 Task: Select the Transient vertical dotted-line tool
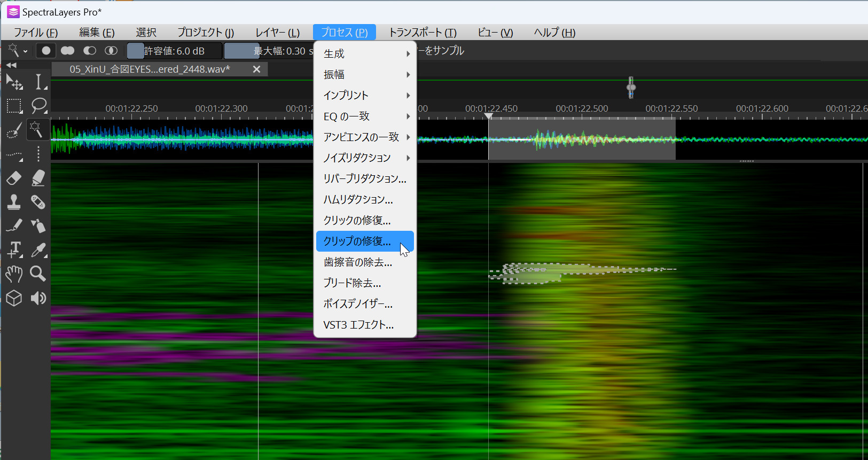click(39, 154)
